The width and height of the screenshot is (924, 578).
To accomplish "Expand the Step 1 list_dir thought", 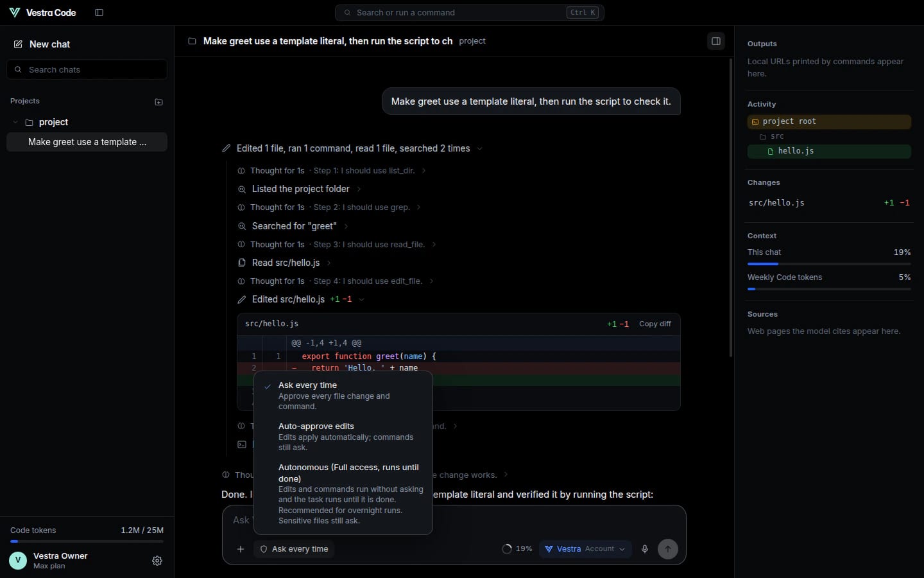I will pos(331,171).
